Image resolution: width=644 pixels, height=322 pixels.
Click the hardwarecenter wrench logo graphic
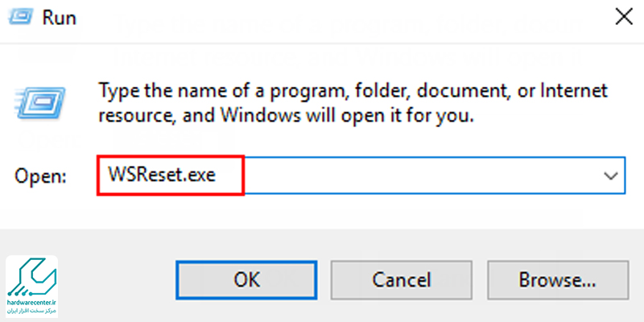point(32,277)
